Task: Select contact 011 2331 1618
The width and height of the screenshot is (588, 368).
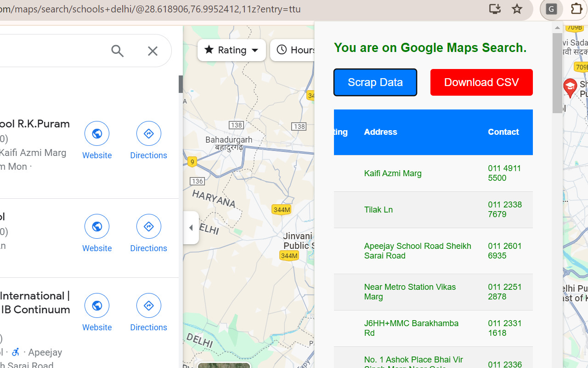Action: click(505, 328)
